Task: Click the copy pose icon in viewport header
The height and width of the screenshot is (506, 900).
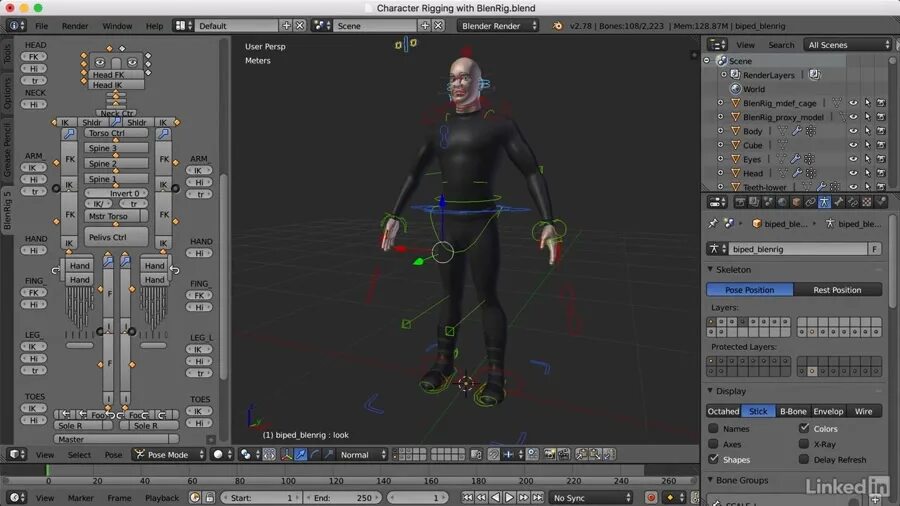Action: (x=581, y=454)
